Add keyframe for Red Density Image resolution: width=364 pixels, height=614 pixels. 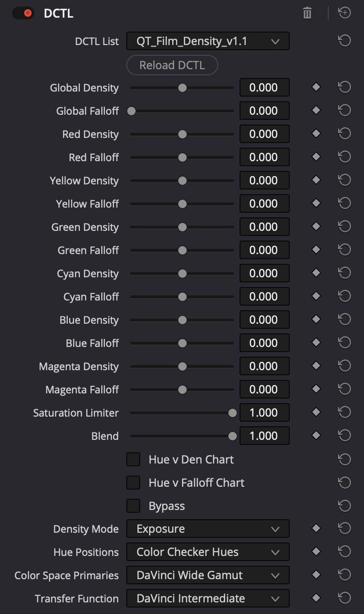[x=316, y=134]
